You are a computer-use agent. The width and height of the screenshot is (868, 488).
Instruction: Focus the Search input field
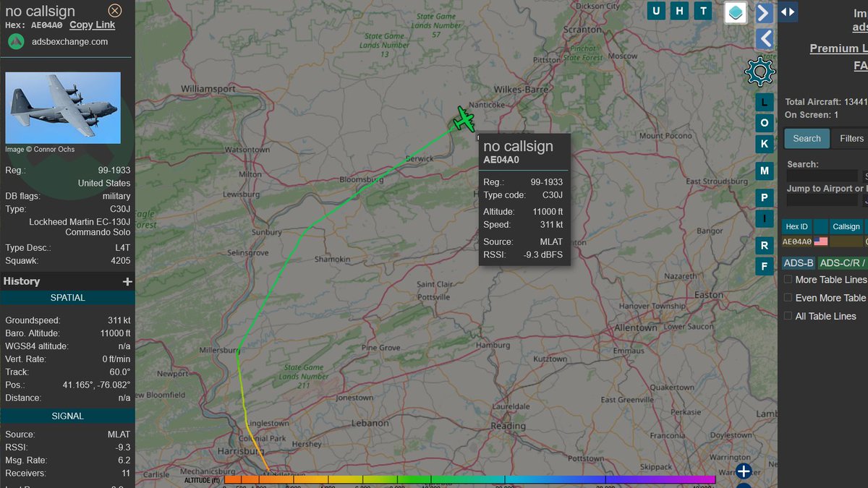(x=822, y=176)
